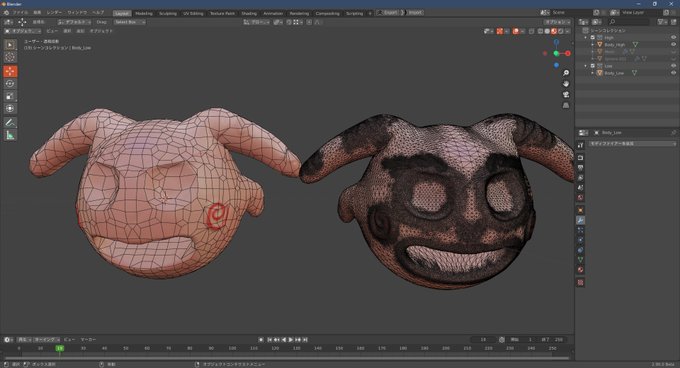680x368 pixels.
Task: Collapse the Low collection in outliner
Action: click(586, 66)
